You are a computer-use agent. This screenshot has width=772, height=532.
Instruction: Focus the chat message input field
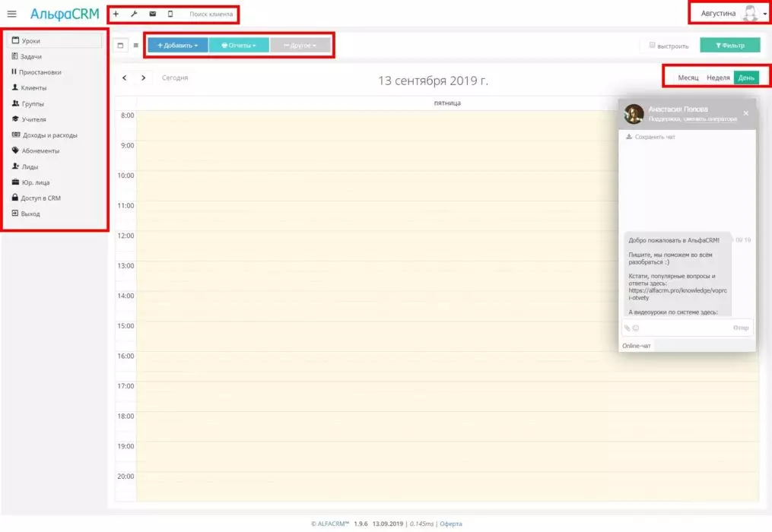tap(687, 328)
